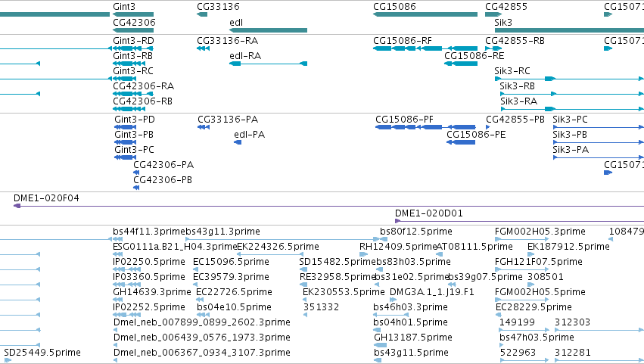Select the CG33136 gene label
Viewport: 644px width, 364px height.
click(x=218, y=7)
